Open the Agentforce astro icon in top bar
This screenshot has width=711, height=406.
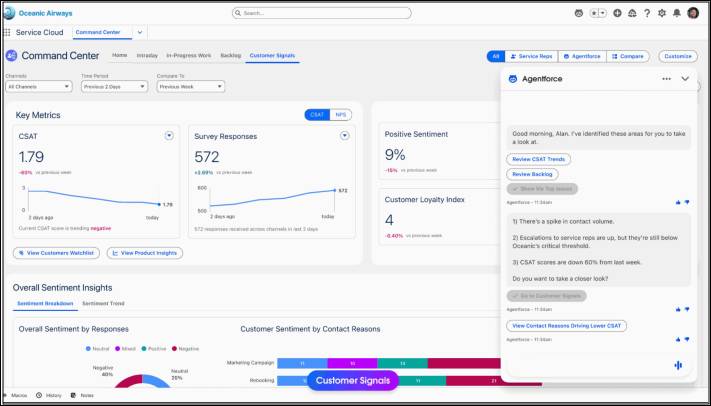click(x=579, y=13)
